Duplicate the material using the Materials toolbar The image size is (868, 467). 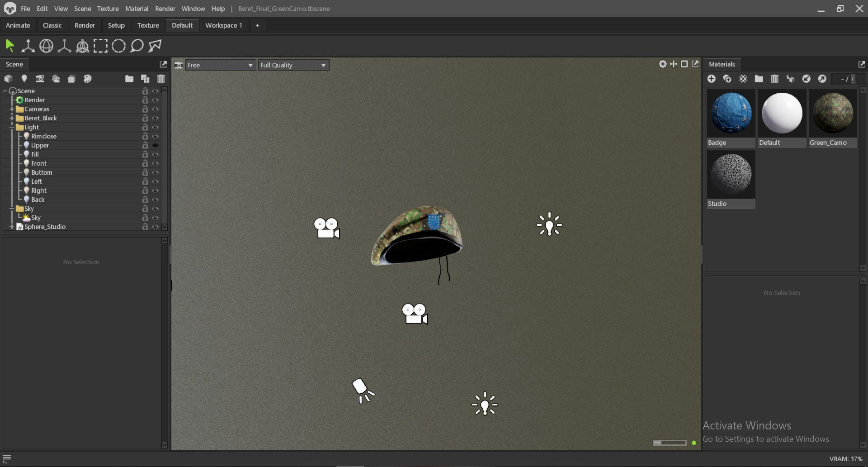click(727, 79)
